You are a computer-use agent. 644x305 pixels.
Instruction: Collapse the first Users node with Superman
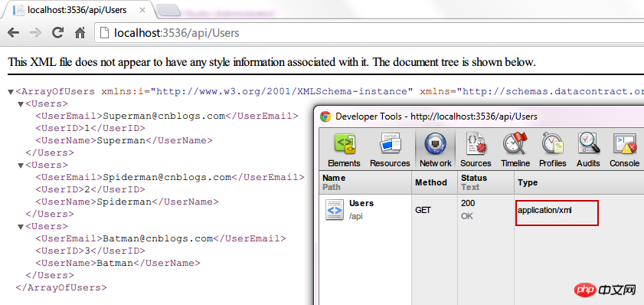coord(21,104)
